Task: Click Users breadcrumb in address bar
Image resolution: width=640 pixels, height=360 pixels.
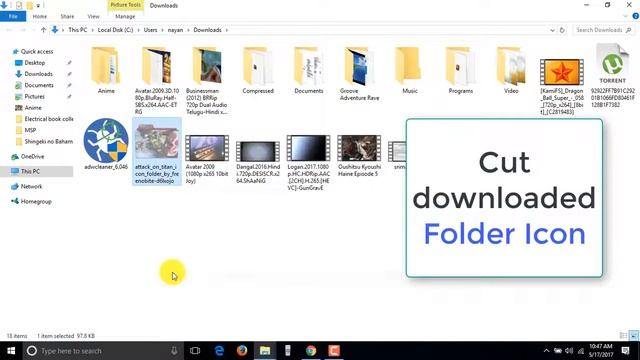Action: click(150, 30)
